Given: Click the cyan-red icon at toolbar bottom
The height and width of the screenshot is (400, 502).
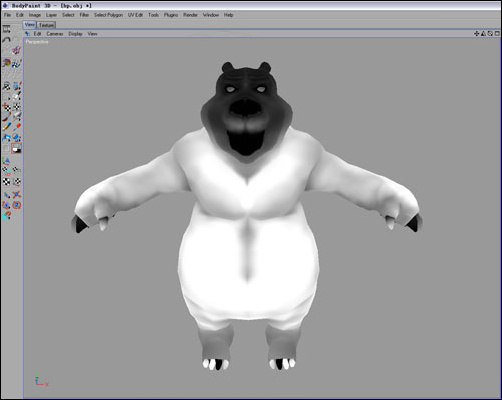Looking at the screenshot, I should pyautogui.click(x=6, y=216).
